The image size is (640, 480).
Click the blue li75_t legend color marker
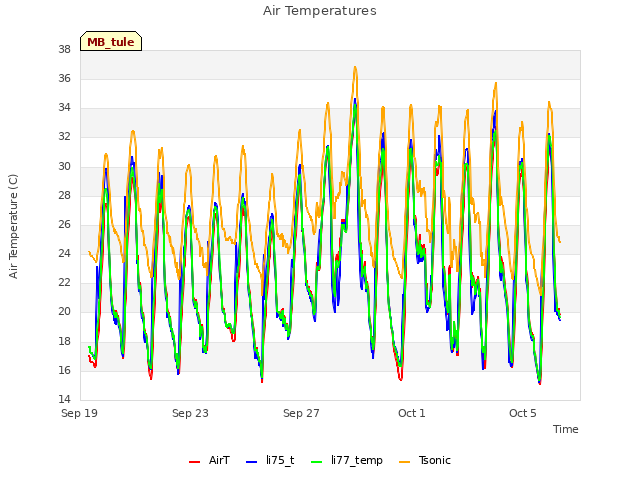(x=252, y=462)
